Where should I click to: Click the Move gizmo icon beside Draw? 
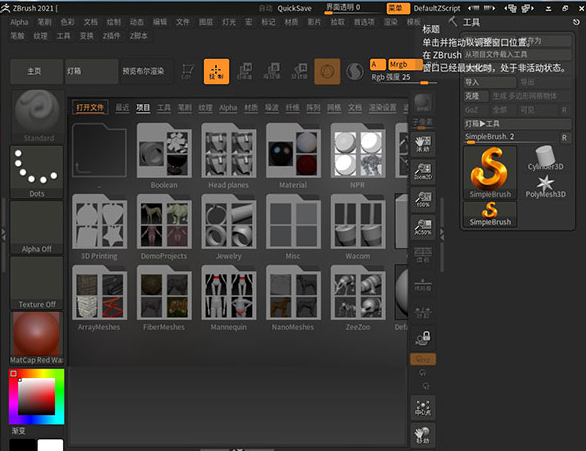click(x=244, y=71)
